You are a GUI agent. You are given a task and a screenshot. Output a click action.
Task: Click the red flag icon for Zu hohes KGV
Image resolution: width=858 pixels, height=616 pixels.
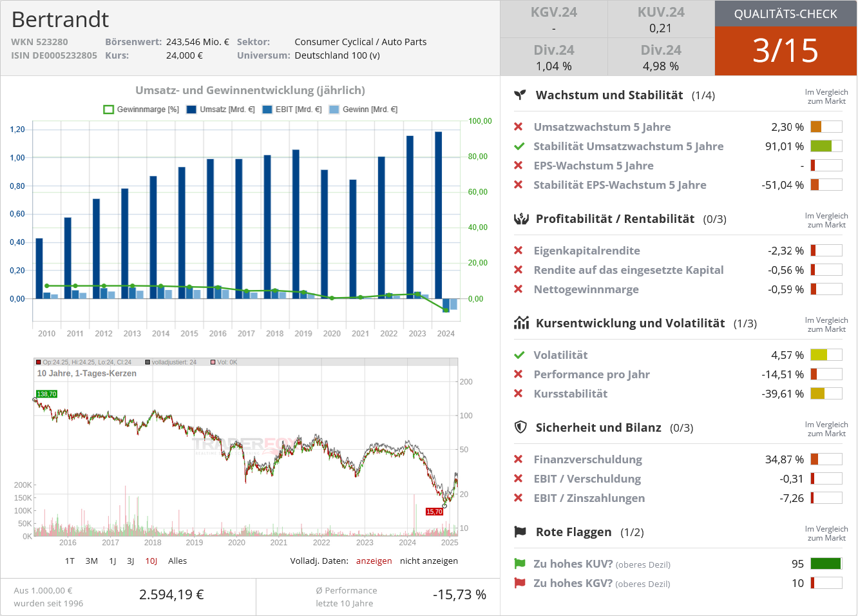click(520, 582)
